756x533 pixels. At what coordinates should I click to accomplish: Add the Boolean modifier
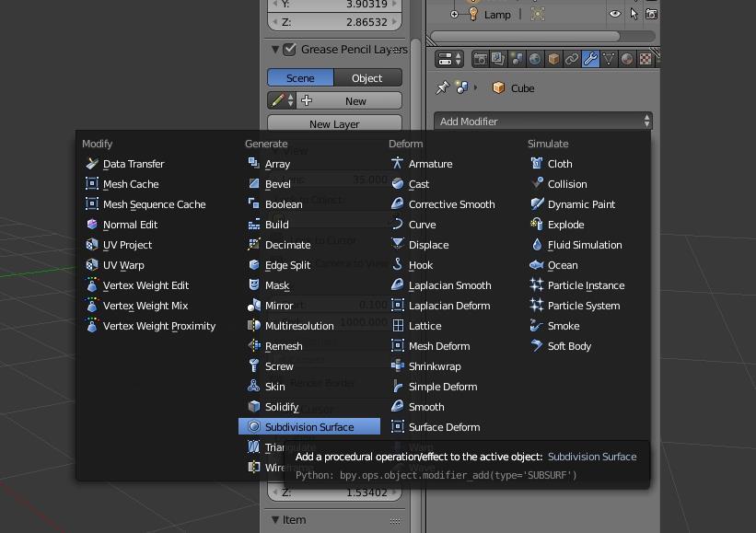click(309, 204)
